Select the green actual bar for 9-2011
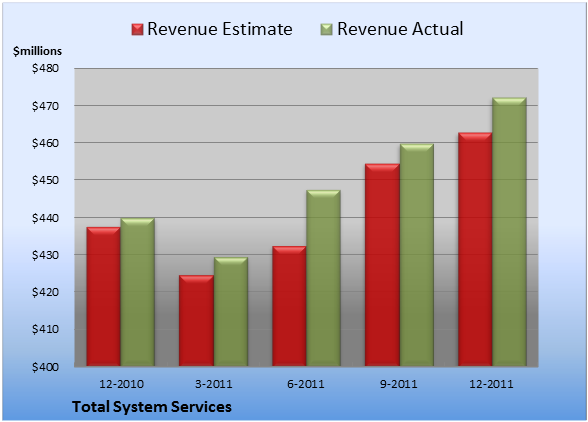The height and width of the screenshot is (422, 588). click(x=417, y=255)
